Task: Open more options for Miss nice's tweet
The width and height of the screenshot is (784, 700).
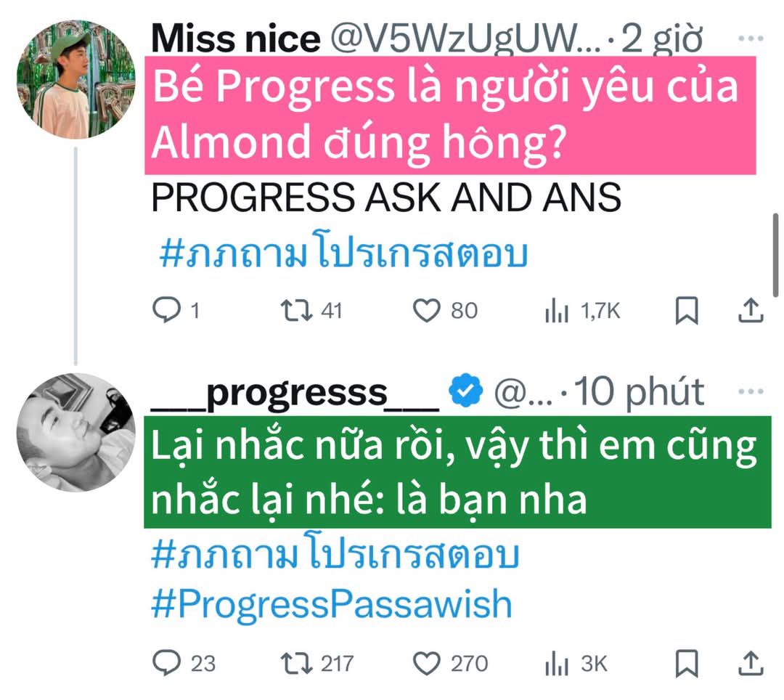Action: tap(751, 38)
